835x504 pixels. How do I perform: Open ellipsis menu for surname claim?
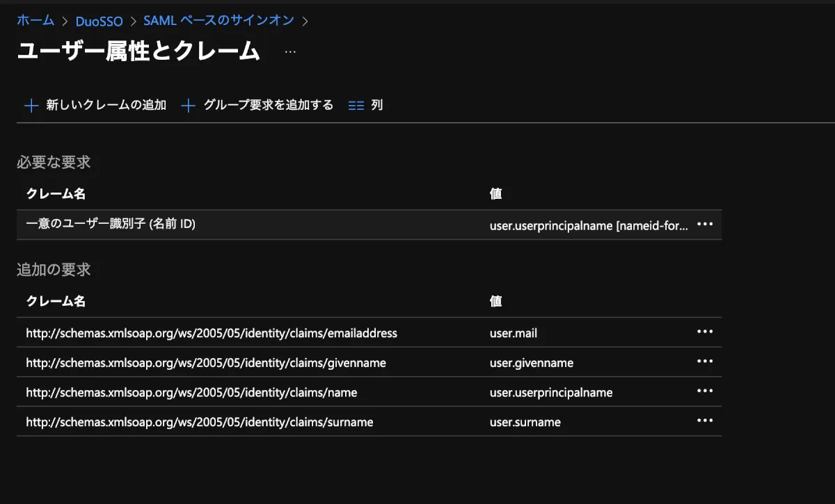pos(705,421)
